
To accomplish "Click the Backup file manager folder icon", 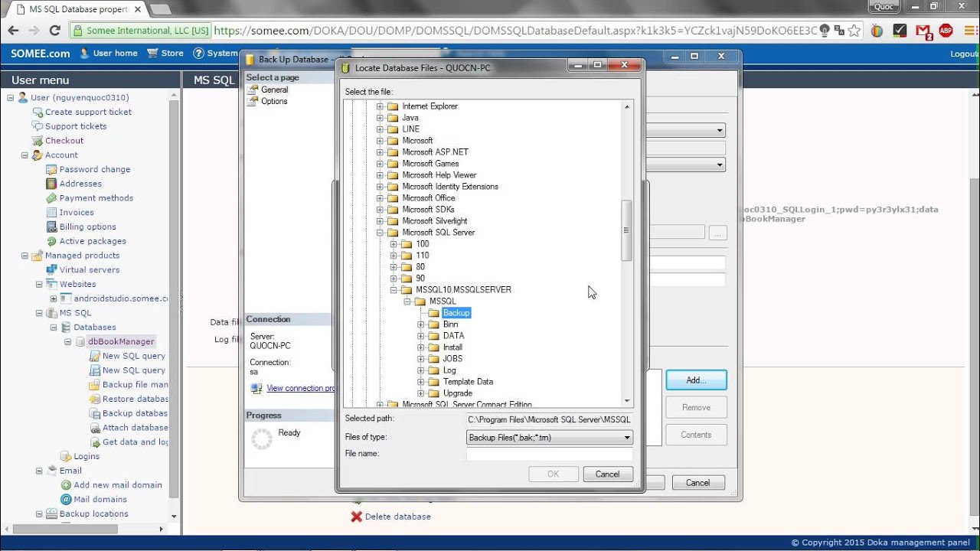I will click(x=94, y=385).
